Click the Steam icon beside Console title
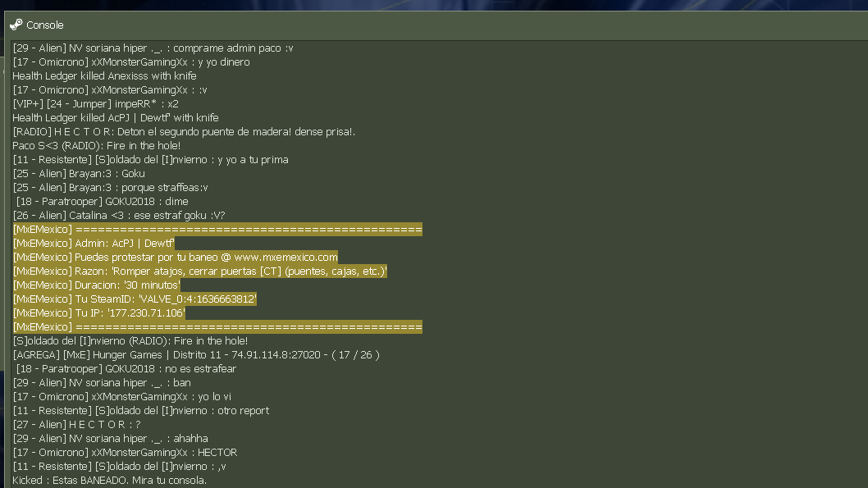Viewport: 868px width, 488px height. (16, 25)
